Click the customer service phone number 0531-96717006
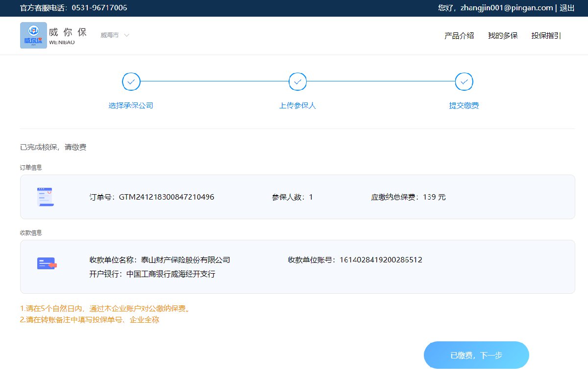 pos(99,8)
